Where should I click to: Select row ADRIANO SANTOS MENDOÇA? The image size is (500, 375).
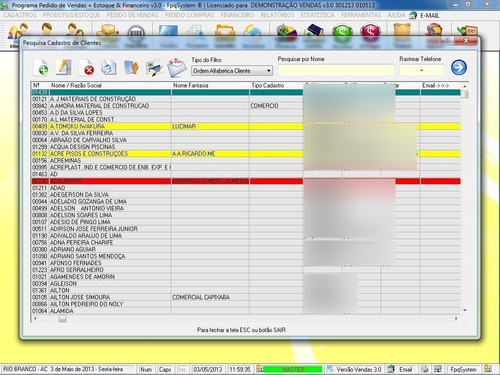[246, 256]
